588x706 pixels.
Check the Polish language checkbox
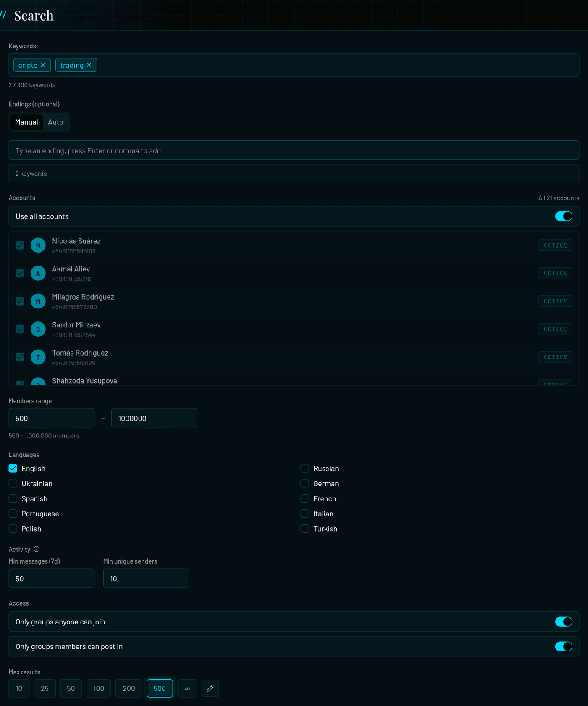(13, 529)
